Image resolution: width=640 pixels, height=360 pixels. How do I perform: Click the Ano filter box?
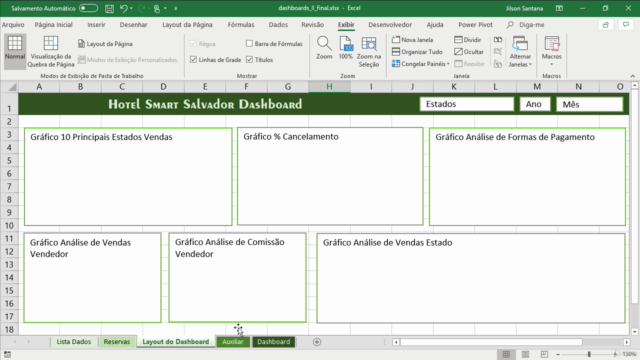[535, 104]
